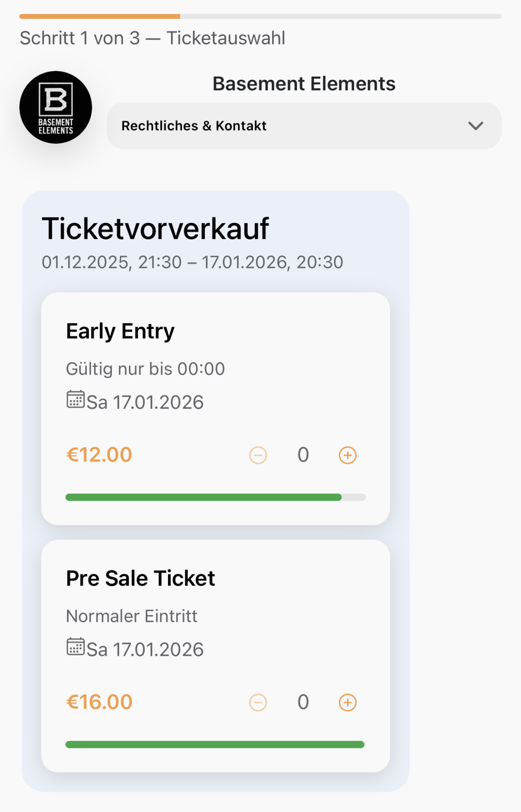Increase Early Entry ticket quantity with plus
This screenshot has height=812, width=521.
click(348, 455)
